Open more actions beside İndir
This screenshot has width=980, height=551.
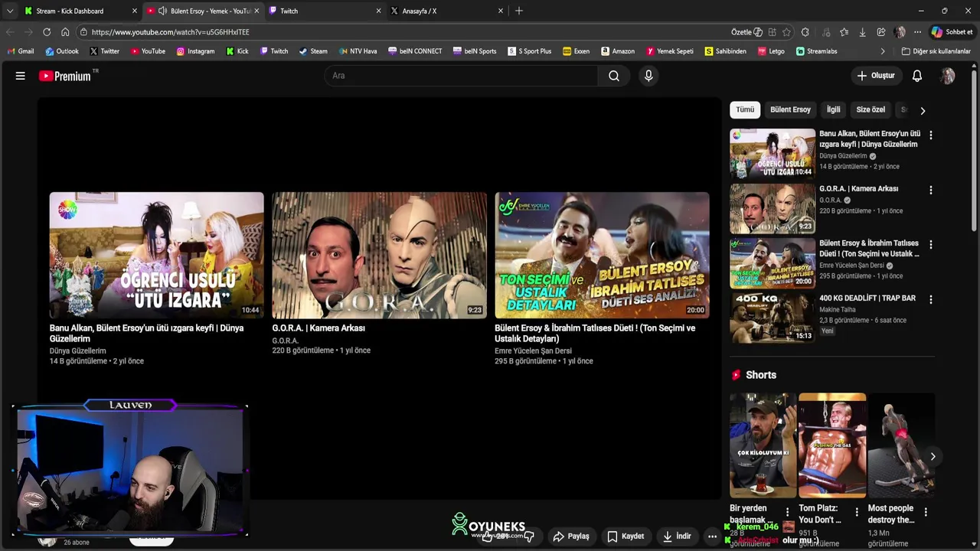click(712, 536)
